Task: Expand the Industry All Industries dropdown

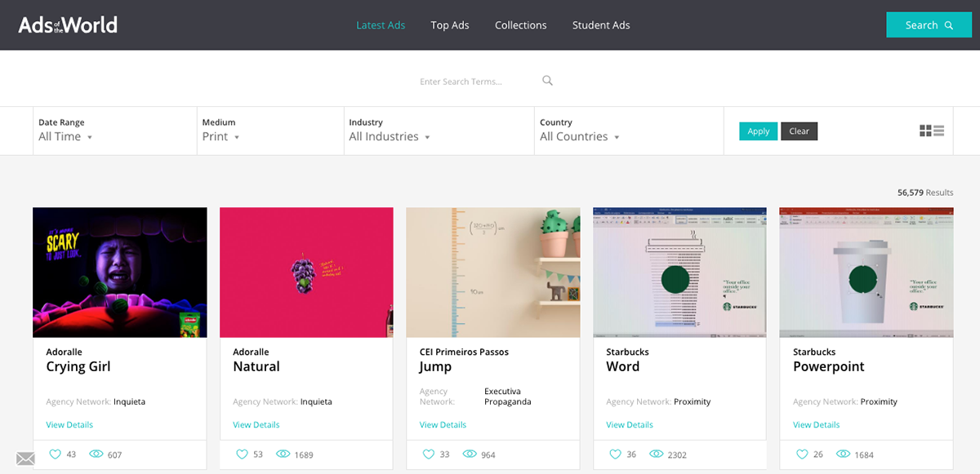Action: pyautogui.click(x=390, y=136)
